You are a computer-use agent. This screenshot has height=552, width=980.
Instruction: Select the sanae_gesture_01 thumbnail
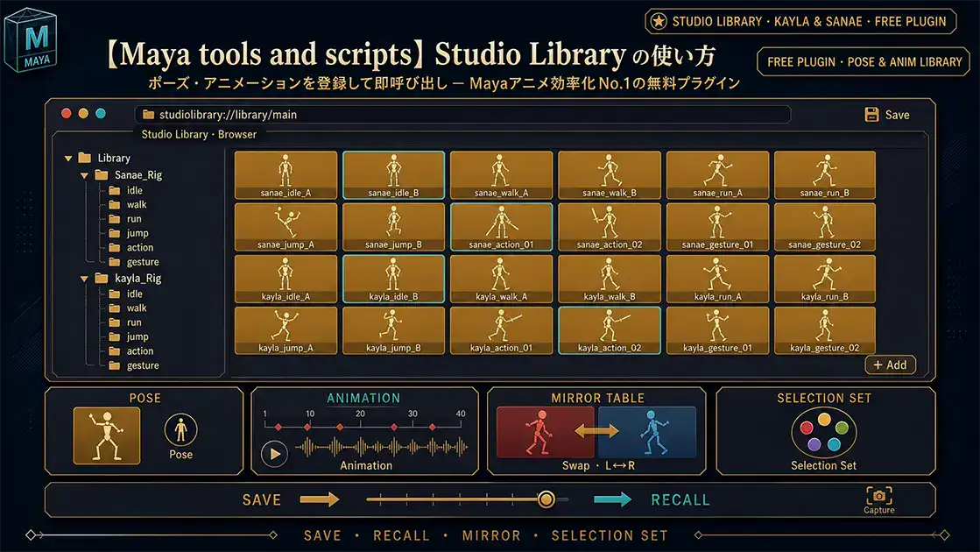717,227
